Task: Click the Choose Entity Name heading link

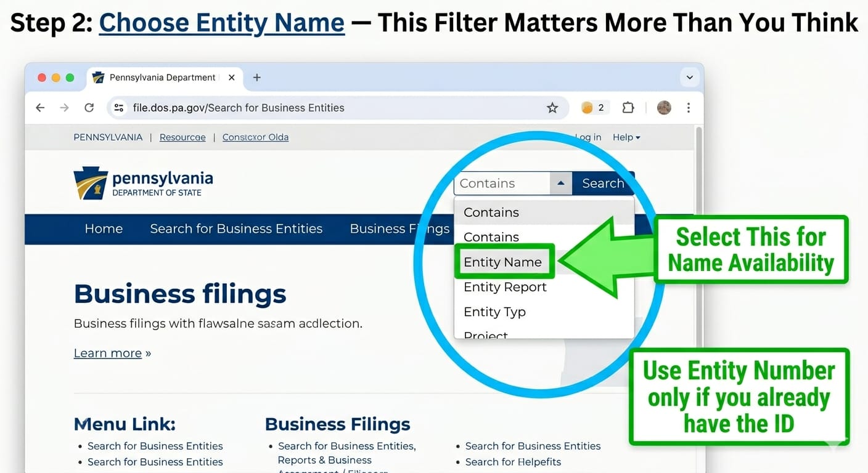Action: point(222,23)
